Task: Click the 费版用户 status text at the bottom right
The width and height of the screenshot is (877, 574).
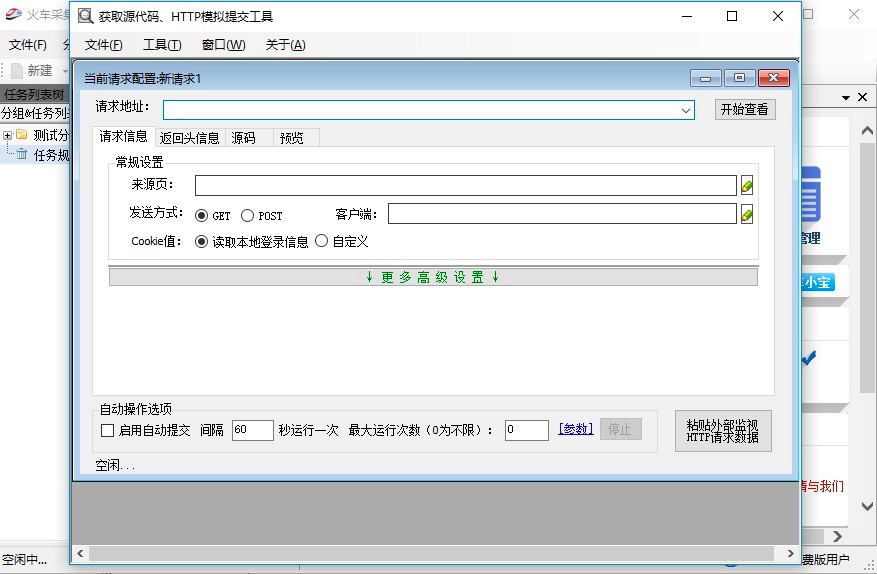Action: pos(826,559)
